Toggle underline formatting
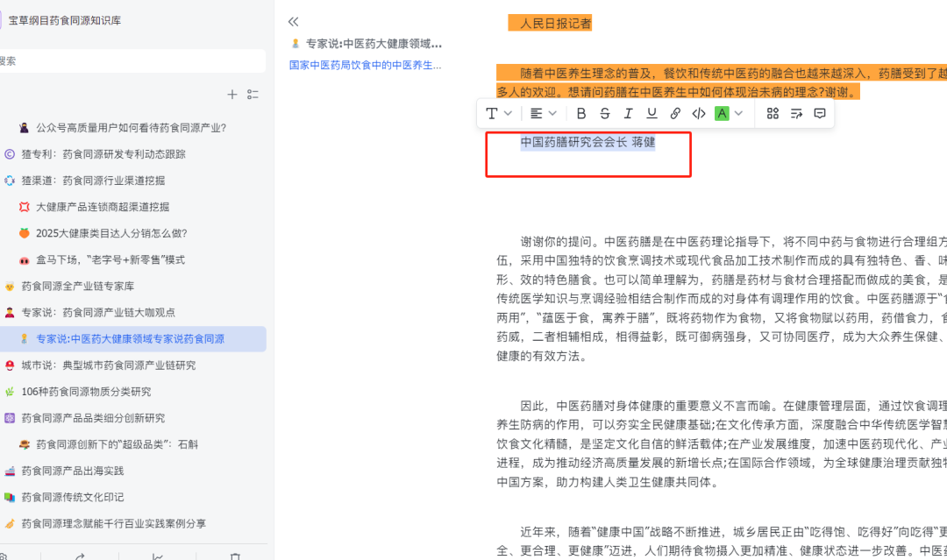Viewport: 947px width, 560px height. coord(650,113)
